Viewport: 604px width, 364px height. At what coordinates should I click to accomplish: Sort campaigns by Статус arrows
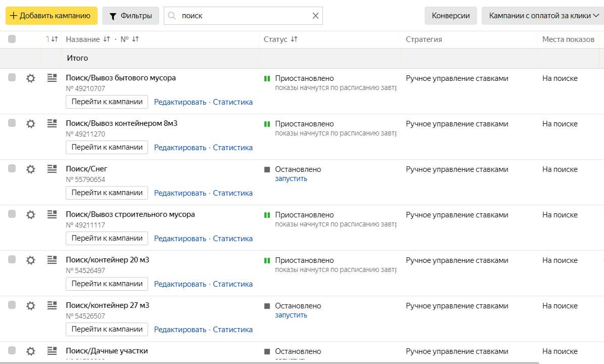pos(294,39)
